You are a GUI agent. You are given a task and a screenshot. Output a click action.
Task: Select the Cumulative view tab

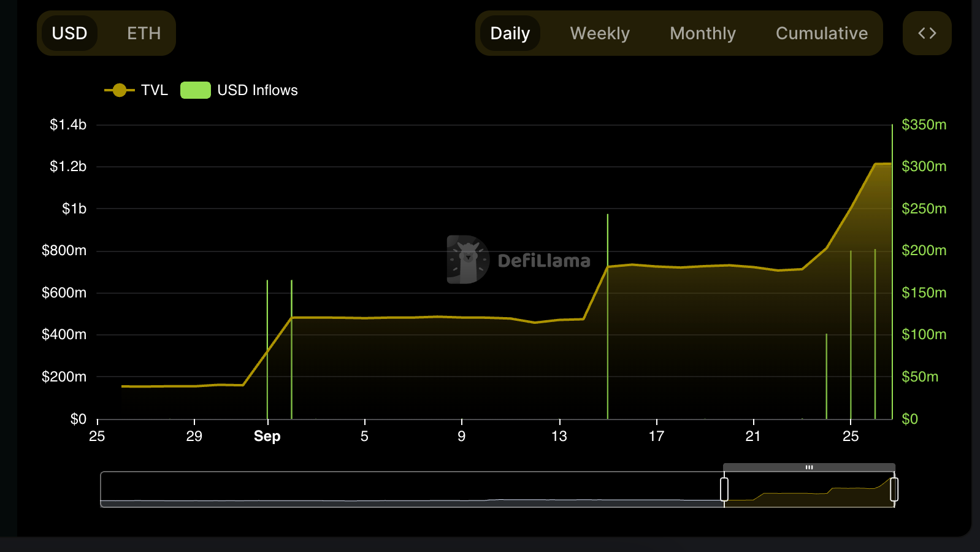[x=822, y=33]
